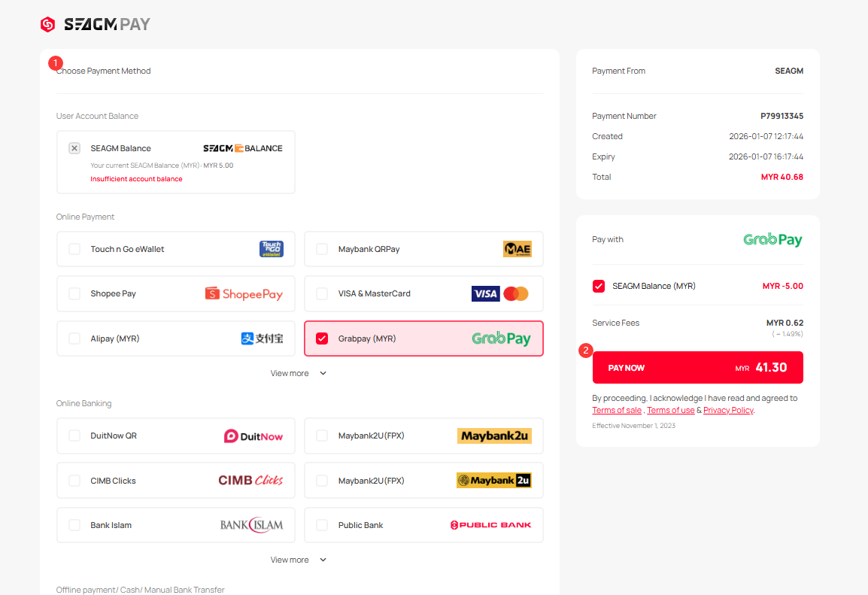
Task: Choose the Maybank MAE QRPay logo
Action: click(517, 249)
